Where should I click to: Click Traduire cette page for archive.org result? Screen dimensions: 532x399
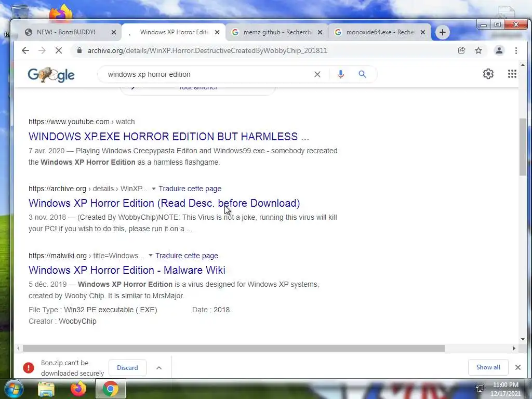pyautogui.click(x=190, y=189)
